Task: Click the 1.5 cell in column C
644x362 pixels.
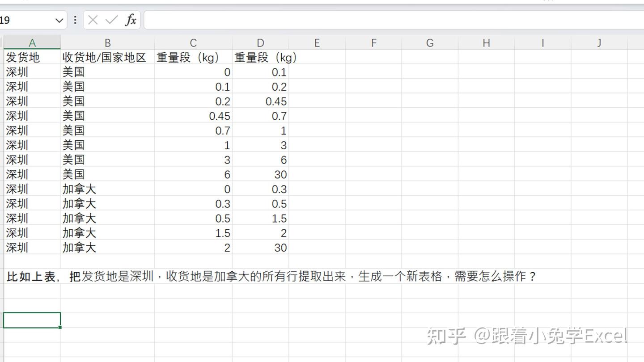Action: (x=193, y=233)
